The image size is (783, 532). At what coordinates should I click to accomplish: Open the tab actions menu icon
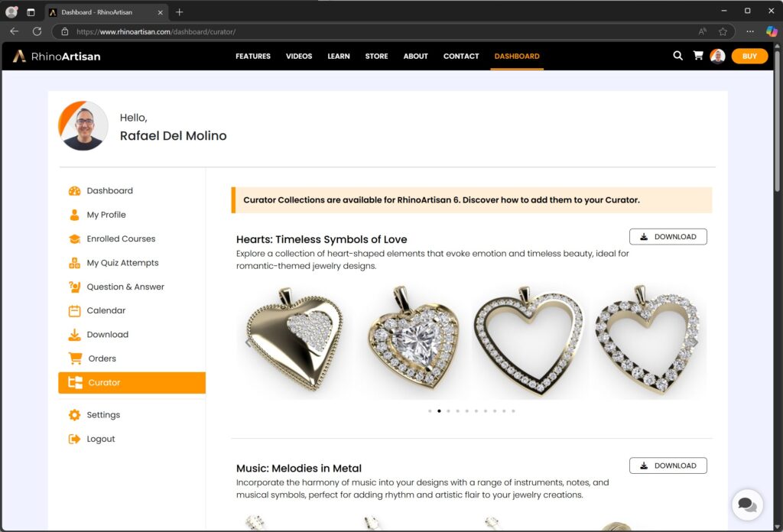pyautogui.click(x=31, y=12)
